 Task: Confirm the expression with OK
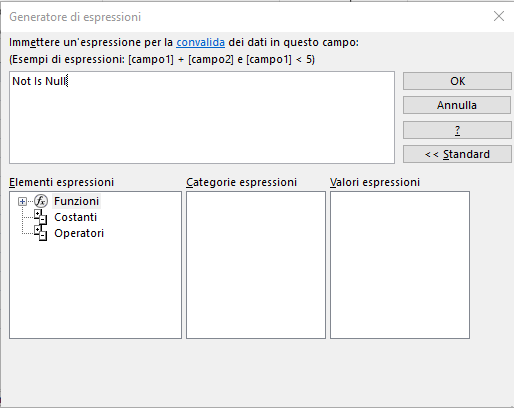(x=457, y=81)
